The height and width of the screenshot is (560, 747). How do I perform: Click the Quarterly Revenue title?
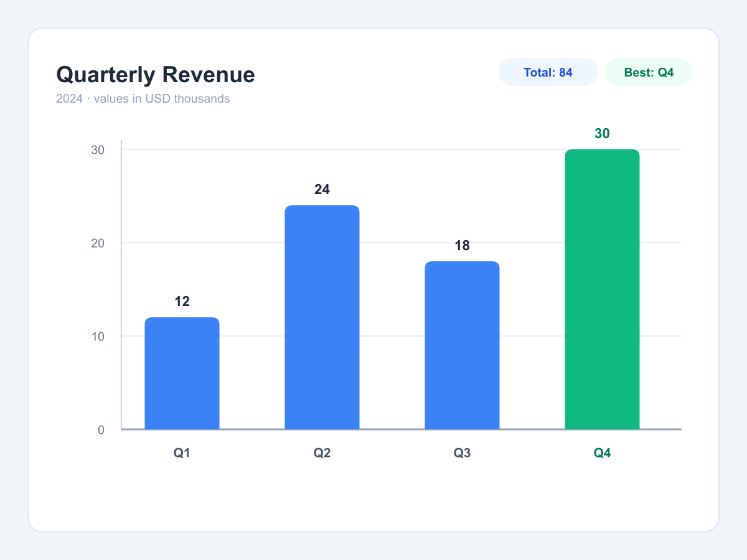click(156, 75)
